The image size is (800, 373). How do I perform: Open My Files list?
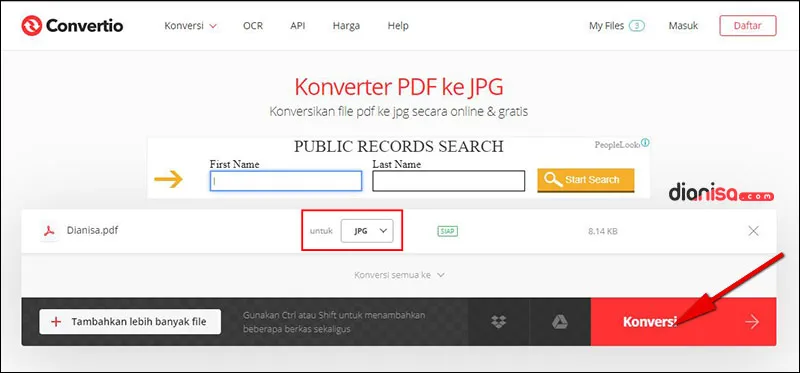617,26
